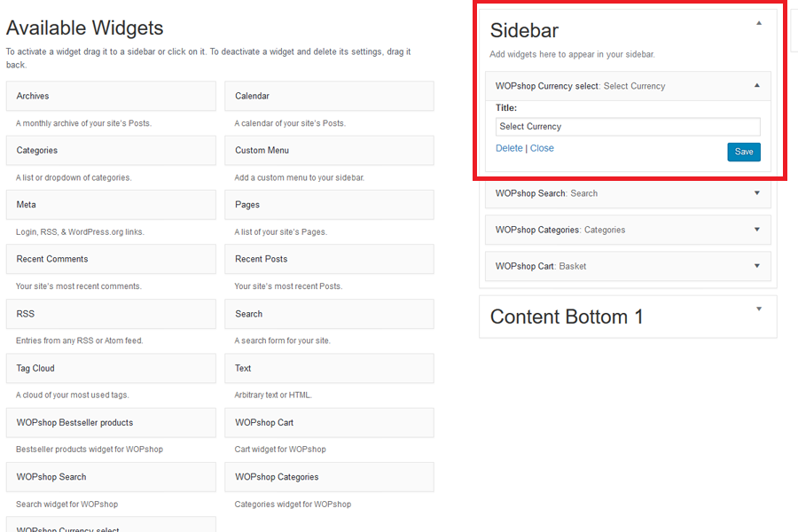The height and width of the screenshot is (532, 798).
Task: Click the Save button in currency widget
Action: click(x=743, y=152)
